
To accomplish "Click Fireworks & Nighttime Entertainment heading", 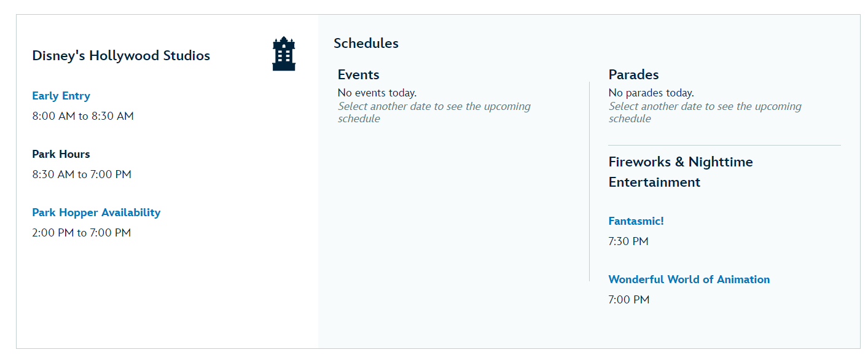I will click(680, 172).
